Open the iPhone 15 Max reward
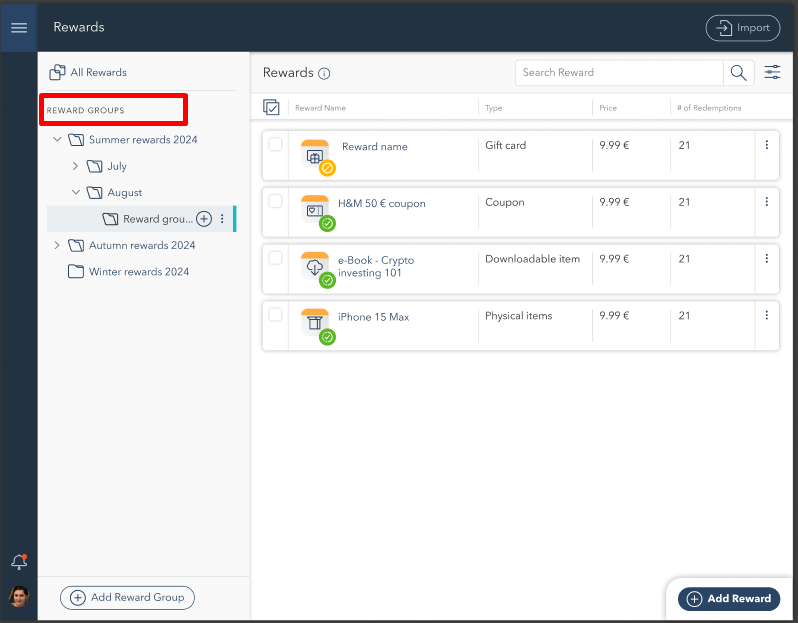The image size is (798, 623). tap(374, 317)
